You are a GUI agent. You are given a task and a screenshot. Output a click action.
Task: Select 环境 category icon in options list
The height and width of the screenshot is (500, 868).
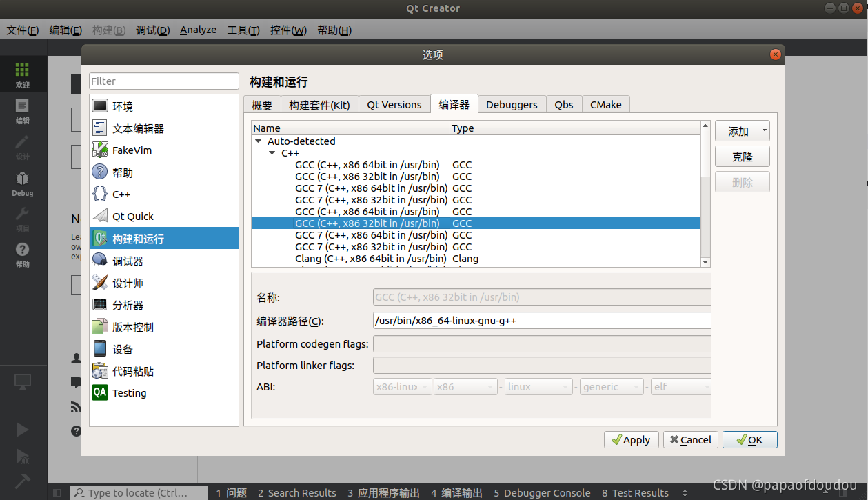point(100,106)
